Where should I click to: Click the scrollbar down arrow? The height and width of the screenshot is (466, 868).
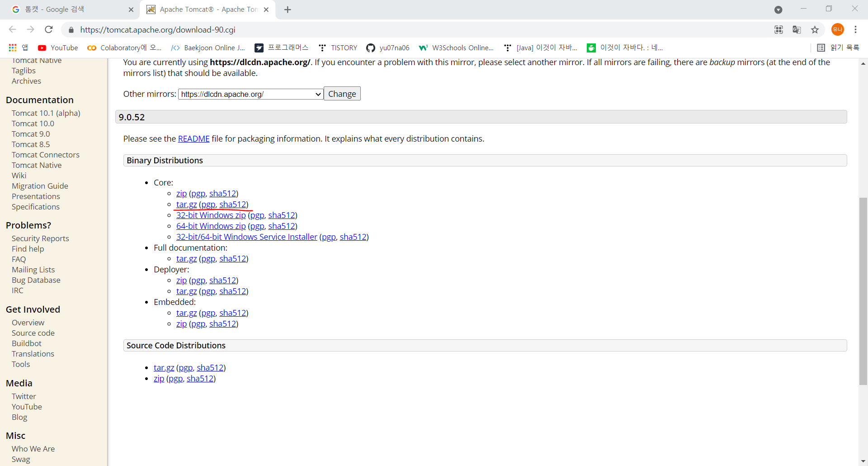[863, 461]
